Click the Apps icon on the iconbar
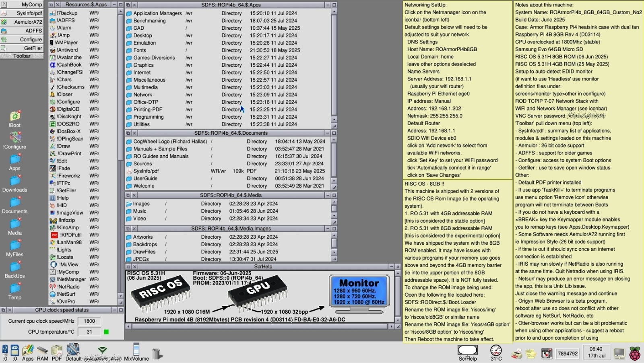The width and height of the screenshot is (644, 363). [28, 353]
